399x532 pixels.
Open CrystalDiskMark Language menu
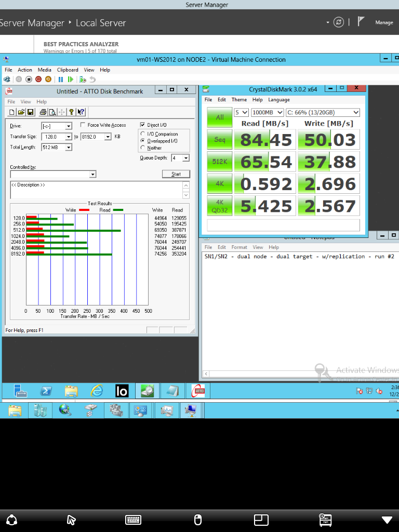(x=279, y=99)
